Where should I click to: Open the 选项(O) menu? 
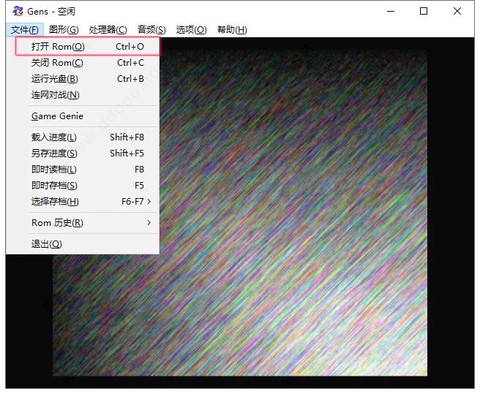click(x=191, y=30)
